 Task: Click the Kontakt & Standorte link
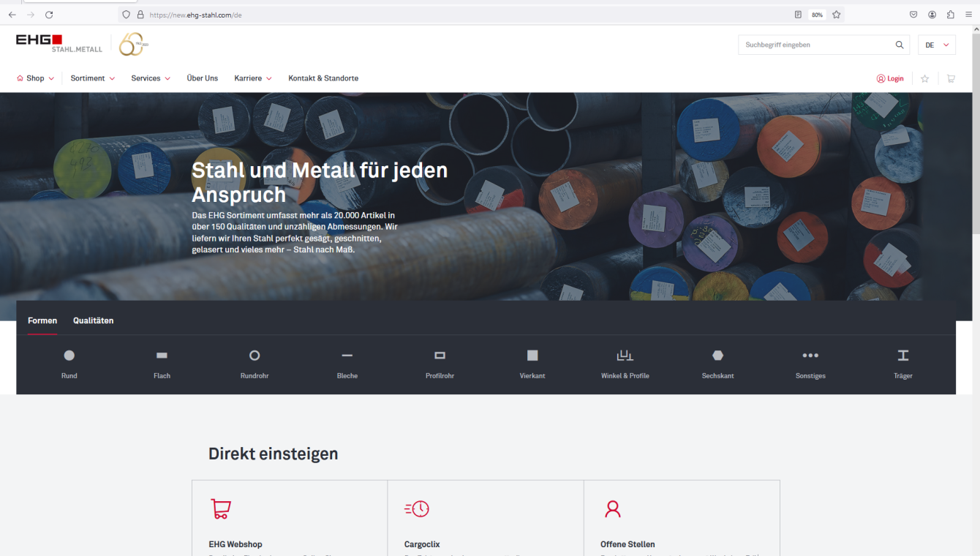point(323,78)
